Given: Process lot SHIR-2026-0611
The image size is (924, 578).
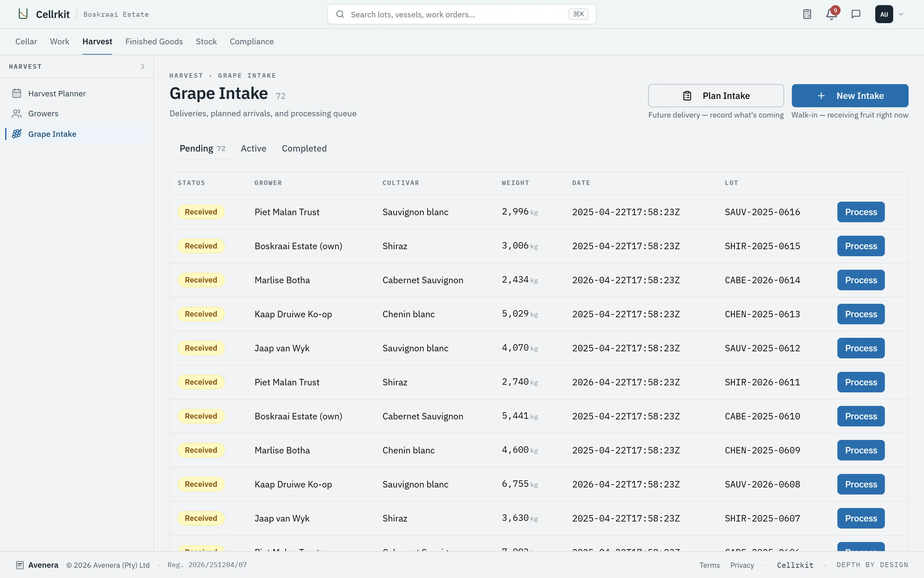Looking at the screenshot, I should [860, 382].
